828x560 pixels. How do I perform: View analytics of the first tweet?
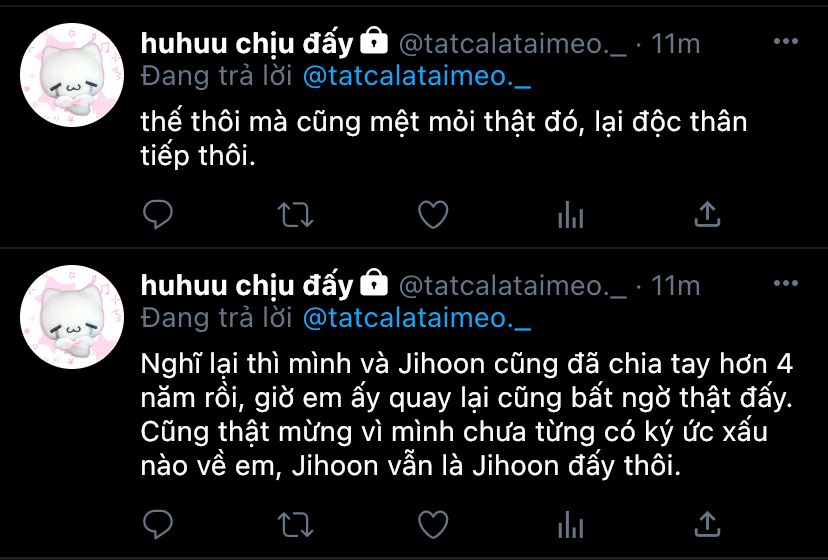(570, 215)
